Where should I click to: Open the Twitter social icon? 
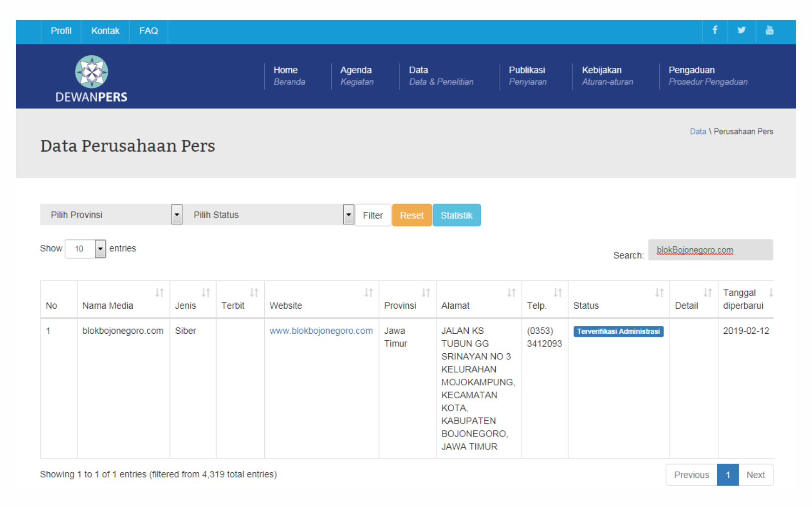741,30
